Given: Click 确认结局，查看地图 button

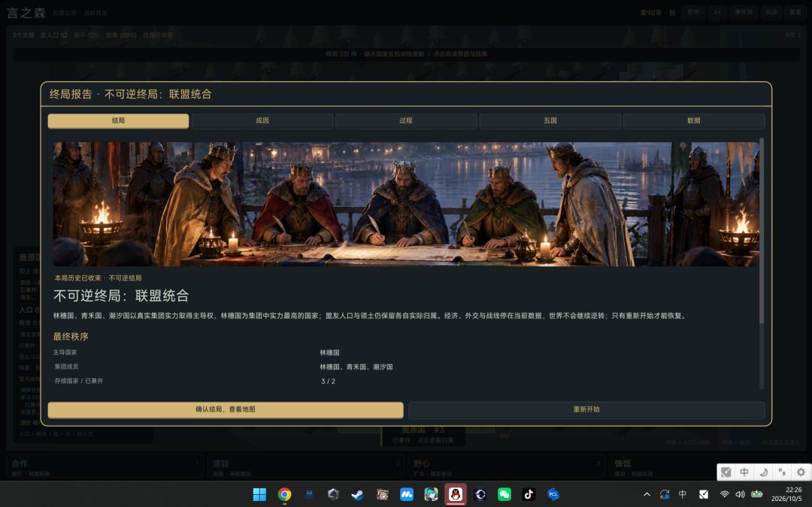Looking at the screenshot, I should (226, 410).
